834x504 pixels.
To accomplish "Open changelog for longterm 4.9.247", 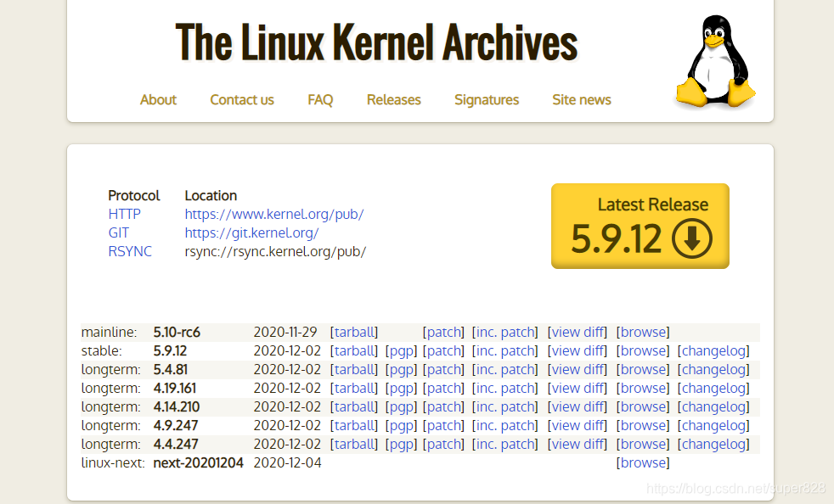I will (x=713, y=425).
